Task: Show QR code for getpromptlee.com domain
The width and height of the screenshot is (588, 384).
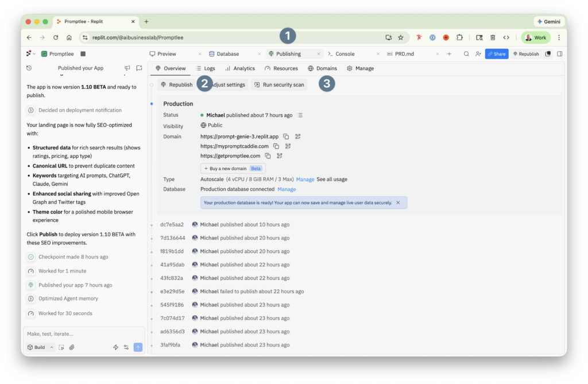Action: [280, 156]
